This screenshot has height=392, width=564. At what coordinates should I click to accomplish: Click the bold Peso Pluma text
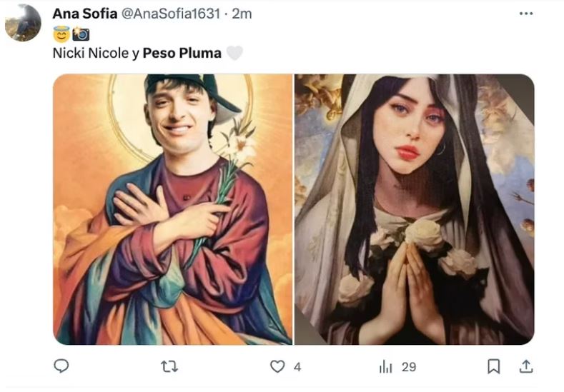182,53
